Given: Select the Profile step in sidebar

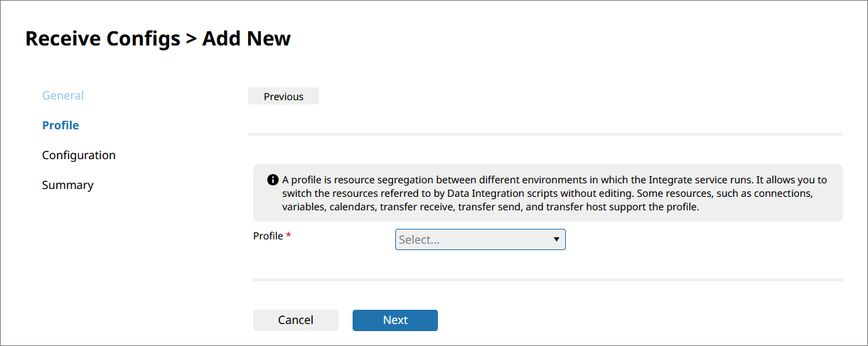Looking at the screenshot, I should coord(60,125).
